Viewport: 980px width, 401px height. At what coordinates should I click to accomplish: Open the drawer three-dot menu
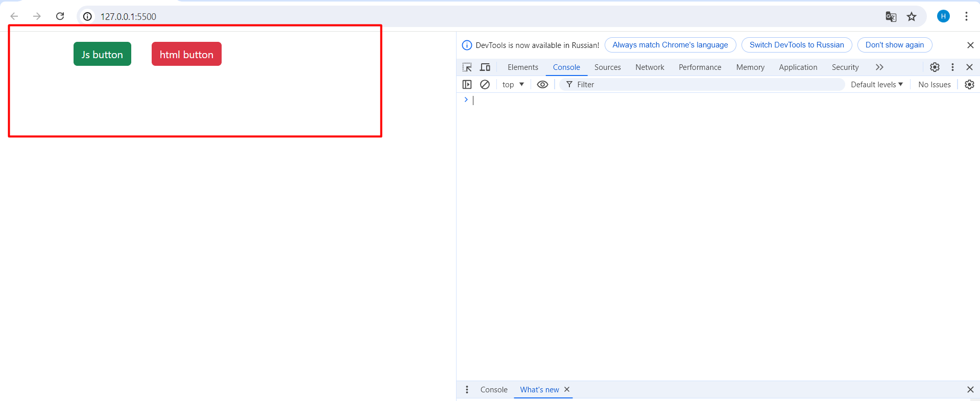click(x=467, y=390)
